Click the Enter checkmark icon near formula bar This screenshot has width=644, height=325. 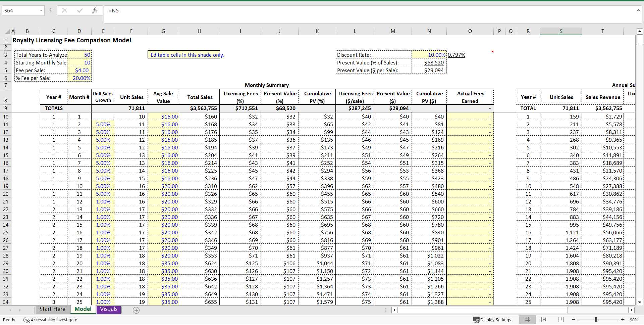point(79,10)
